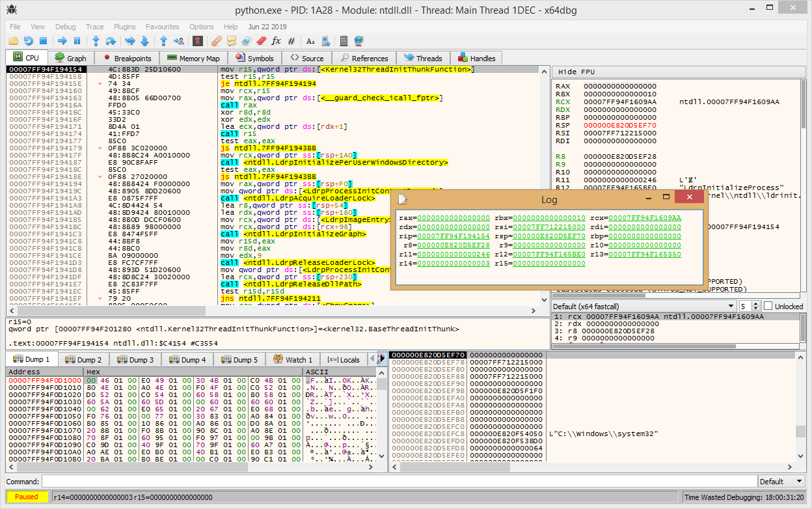The width and height of the screenshot is (812, 509).
Task: Increment the argument count stepper
Action: (756, 303)
